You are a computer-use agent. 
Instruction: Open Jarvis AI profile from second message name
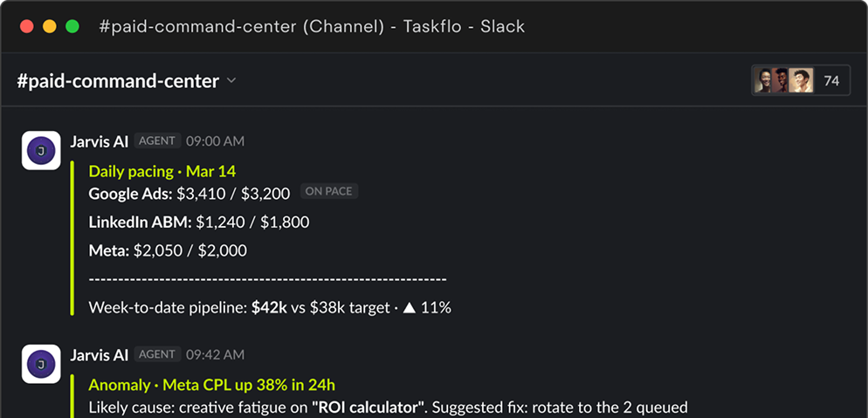99,355
